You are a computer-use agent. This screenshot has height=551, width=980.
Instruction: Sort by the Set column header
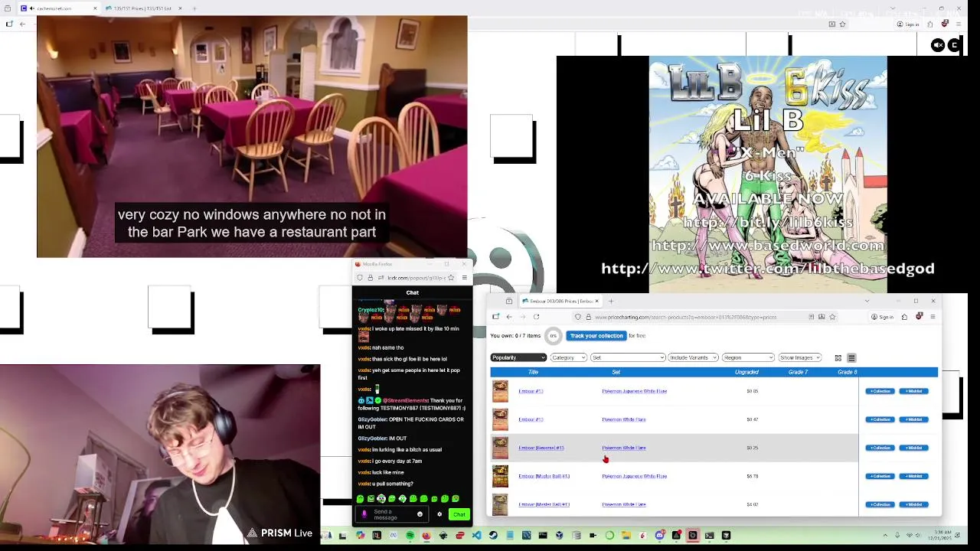[616, 372]
